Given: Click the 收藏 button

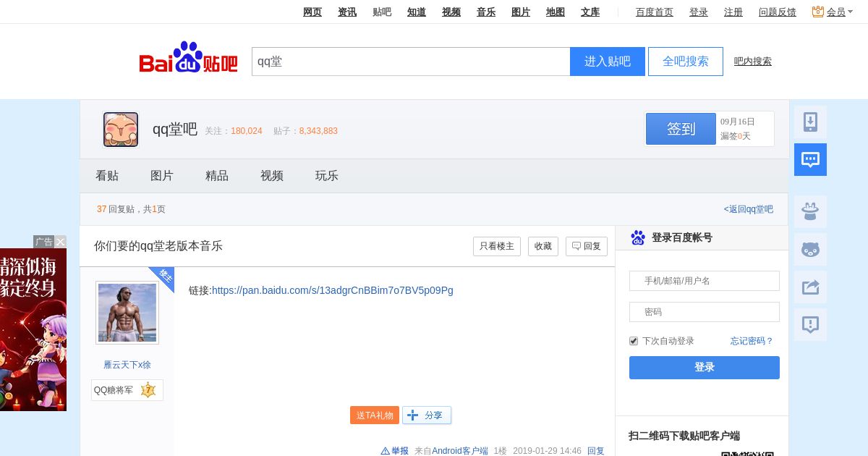Looking at the screenshot, I should (x=543, y=246).
